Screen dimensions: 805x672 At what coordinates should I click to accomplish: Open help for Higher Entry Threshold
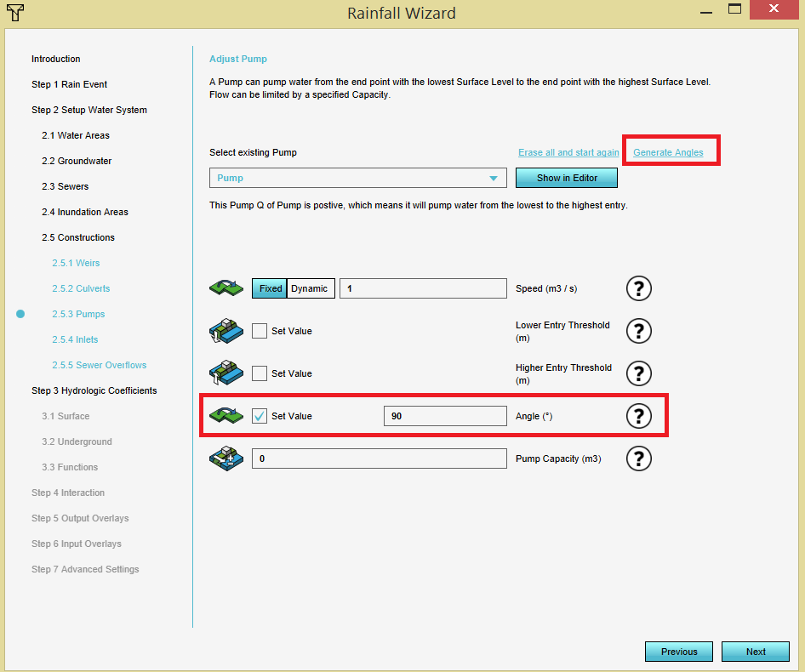[638, 373]
